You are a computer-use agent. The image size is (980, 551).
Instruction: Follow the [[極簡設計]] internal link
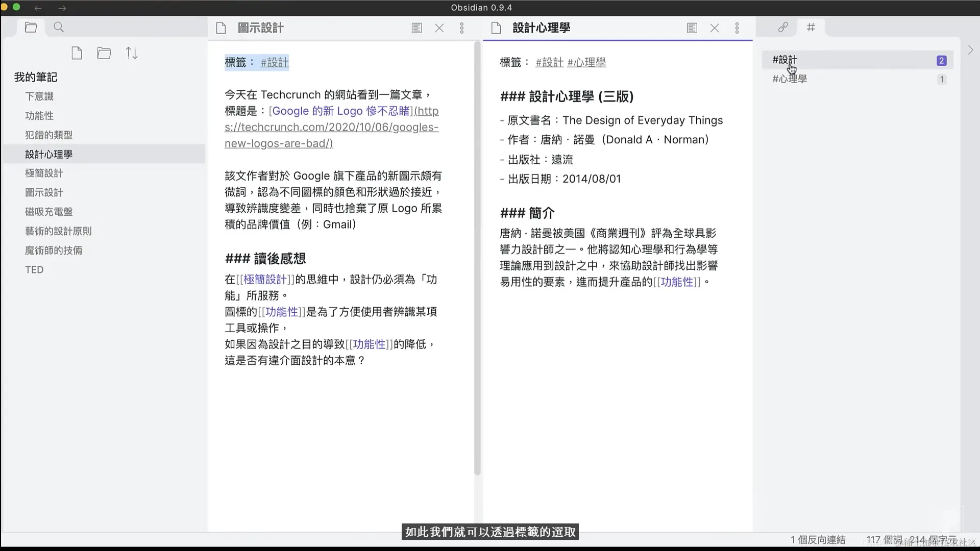coord(265,280)
